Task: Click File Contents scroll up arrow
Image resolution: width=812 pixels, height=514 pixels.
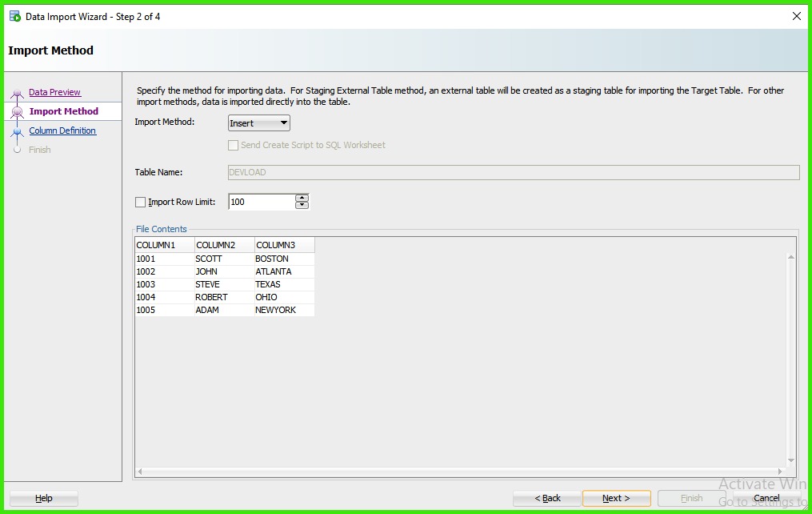Action: pos(790,257)
